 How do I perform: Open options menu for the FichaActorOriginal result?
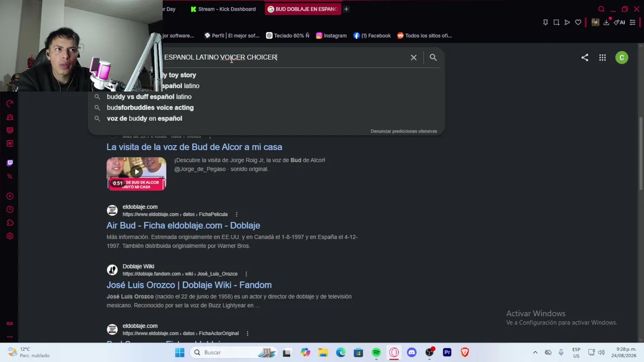point(247,333)
